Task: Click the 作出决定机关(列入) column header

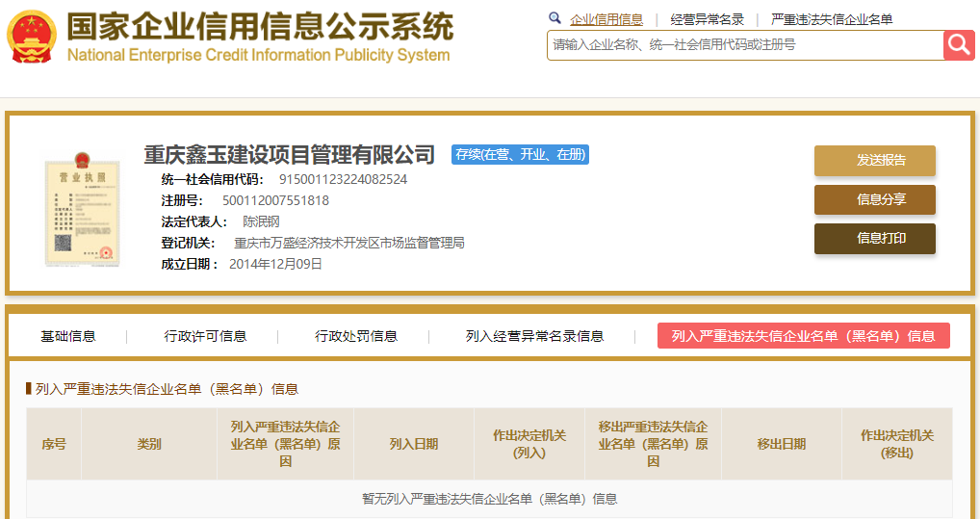Action: pos(529,444)
